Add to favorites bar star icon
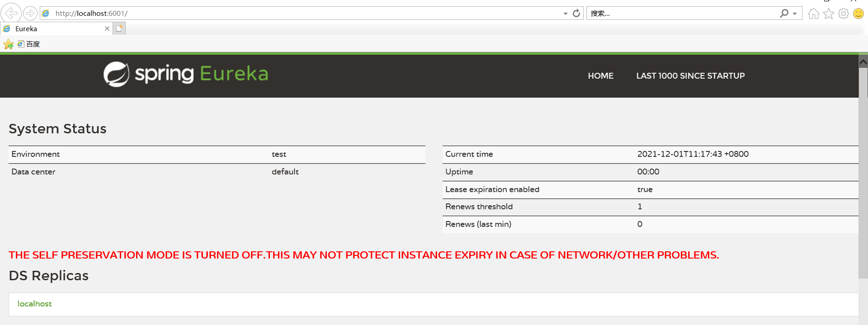Image resolution: width=868 pixels, height=325 pixels. pos(8,44)
